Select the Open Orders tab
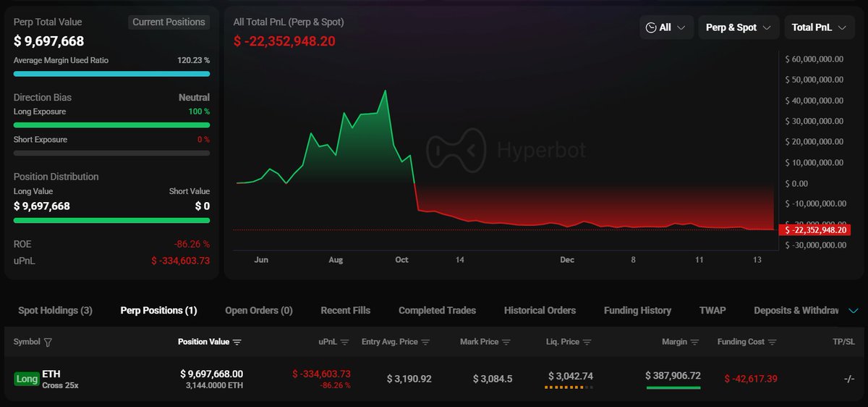 coord(258,311)
